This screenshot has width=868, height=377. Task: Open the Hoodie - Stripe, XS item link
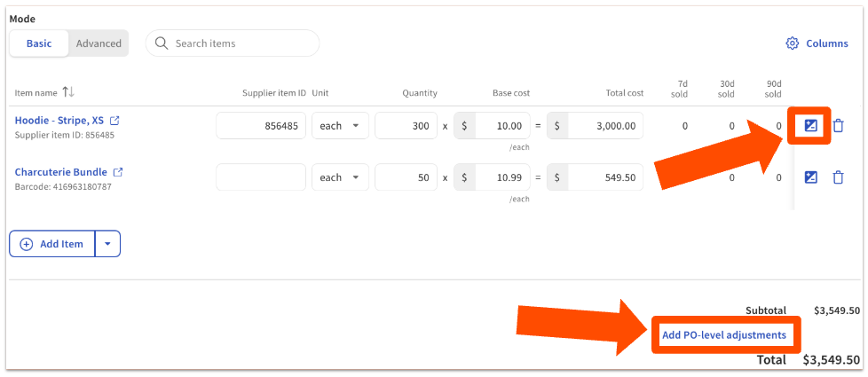[59, 121]
